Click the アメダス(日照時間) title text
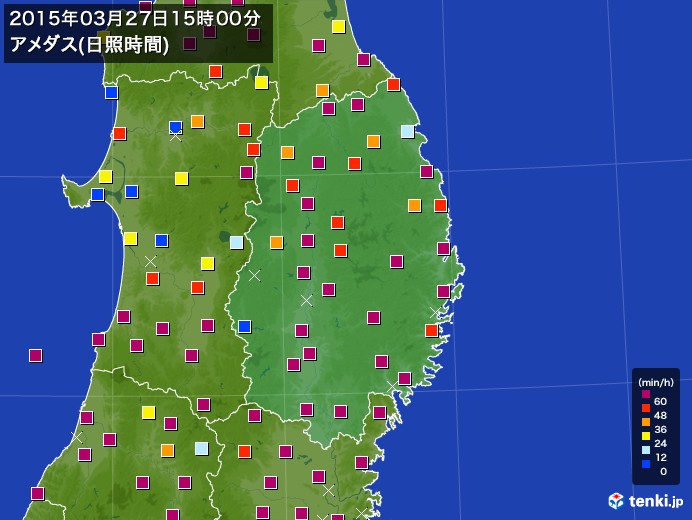Image resolution: width=692 pixels, height=520 pixels. pos(89,45)
